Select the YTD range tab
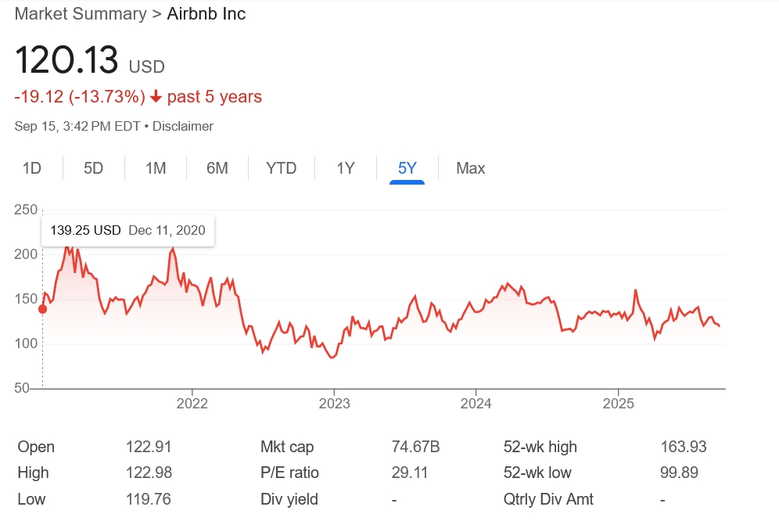 tap(281, 168)
